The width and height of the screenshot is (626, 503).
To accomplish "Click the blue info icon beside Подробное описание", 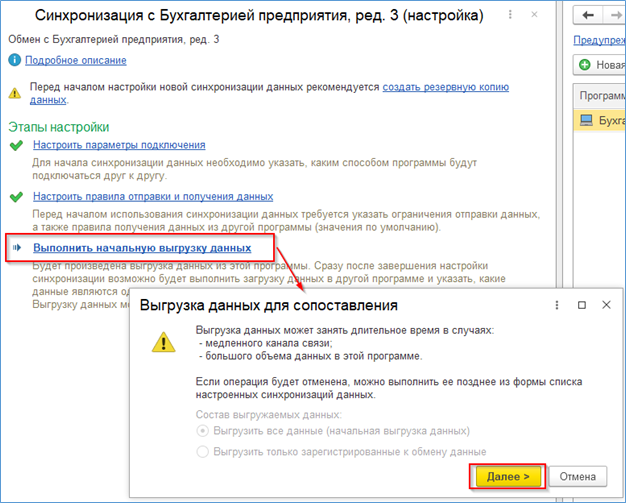I will pyautogui.click(x=14, y=60).
